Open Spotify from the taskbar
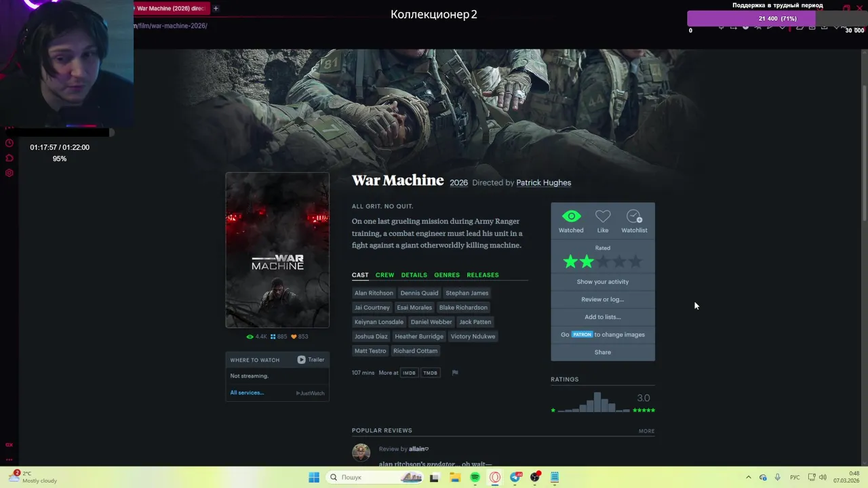This screenshot has height=488, width=868. [475, 477]
